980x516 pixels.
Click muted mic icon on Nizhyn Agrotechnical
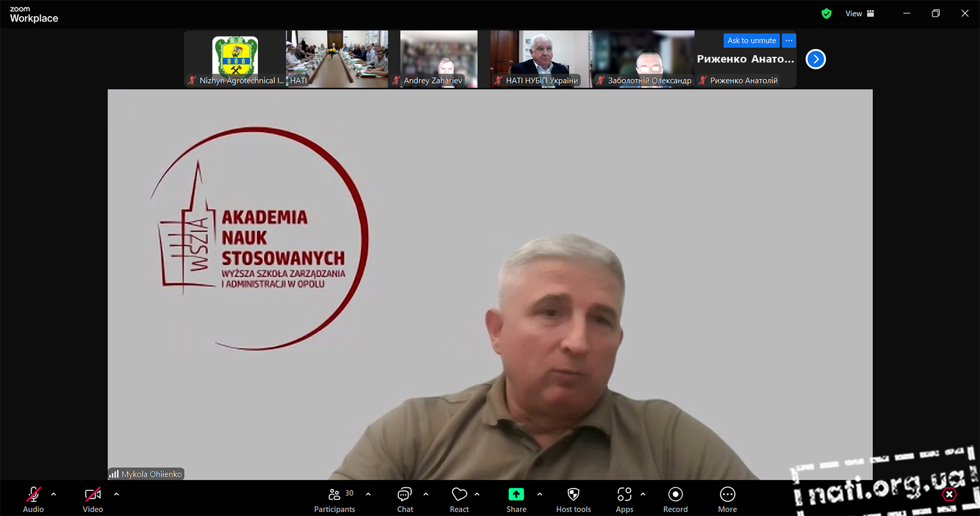coord(192,81)
